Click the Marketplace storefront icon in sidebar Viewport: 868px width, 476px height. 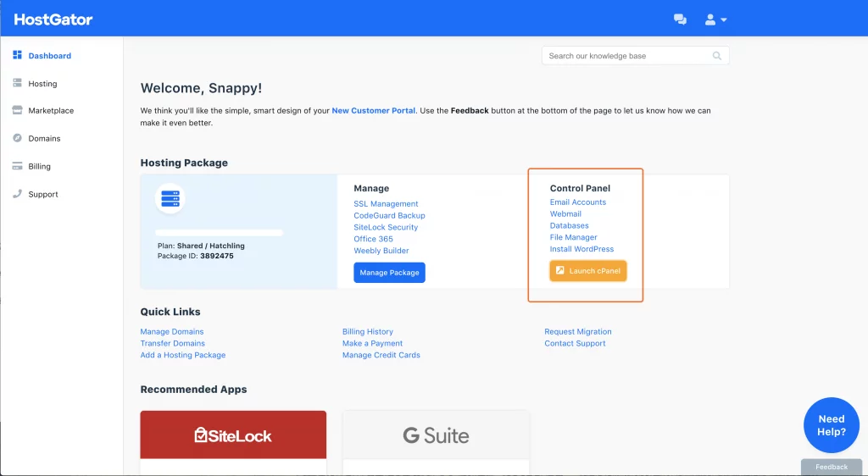pyautogui.click(x=17, y=110)
